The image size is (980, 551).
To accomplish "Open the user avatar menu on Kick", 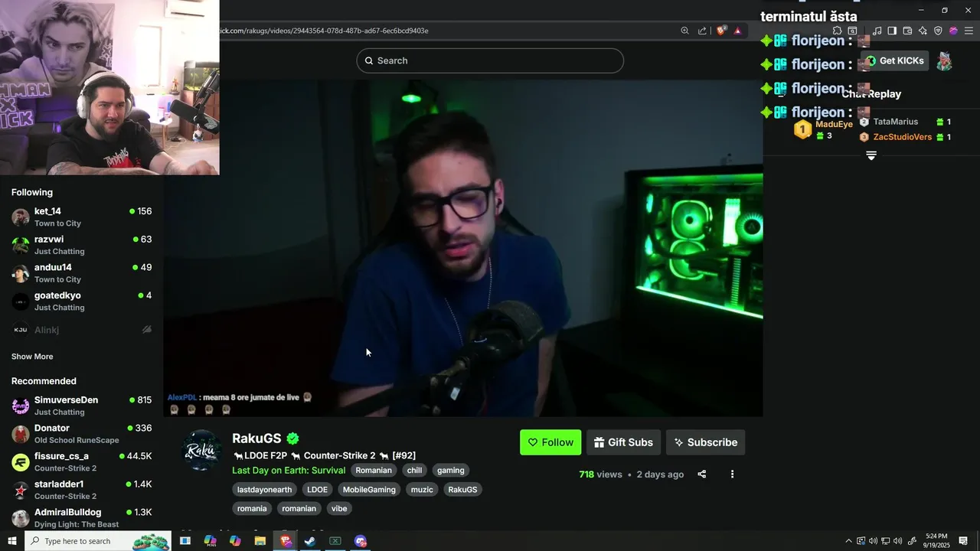I will click(x=945, y=61).
